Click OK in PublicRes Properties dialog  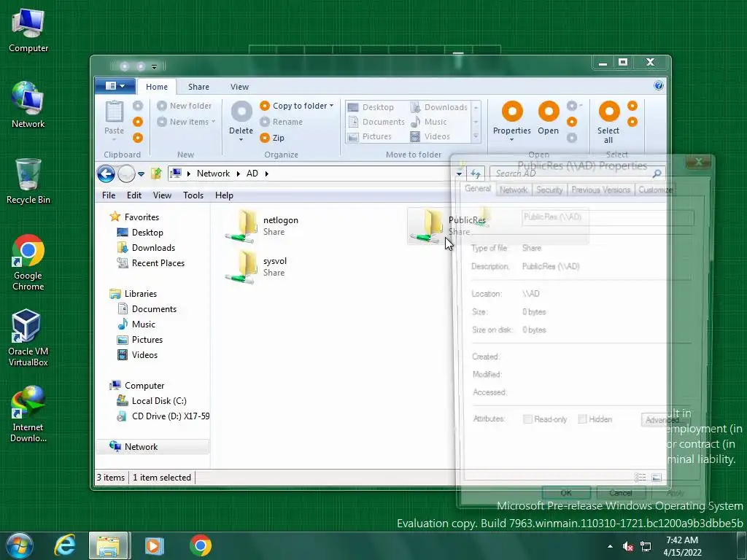point(566,492)
